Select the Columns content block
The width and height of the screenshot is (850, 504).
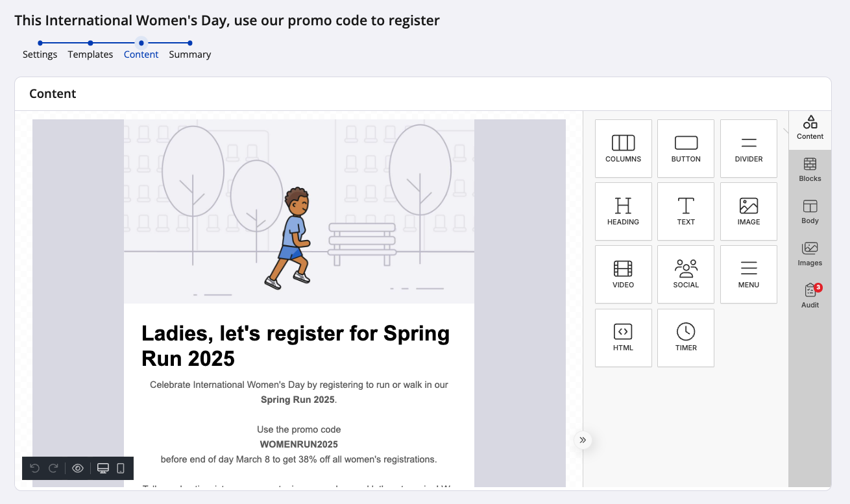click(x=623, y=149)
